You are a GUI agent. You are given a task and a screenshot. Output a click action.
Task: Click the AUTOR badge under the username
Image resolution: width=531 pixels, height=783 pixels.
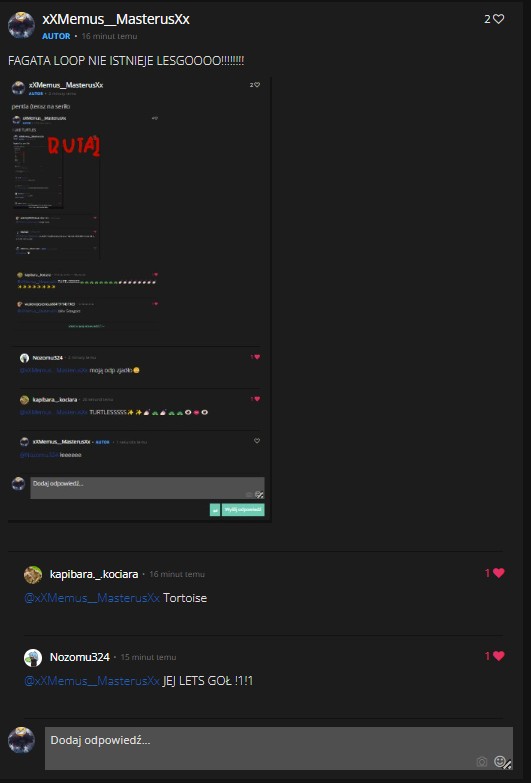click(56, 36)
